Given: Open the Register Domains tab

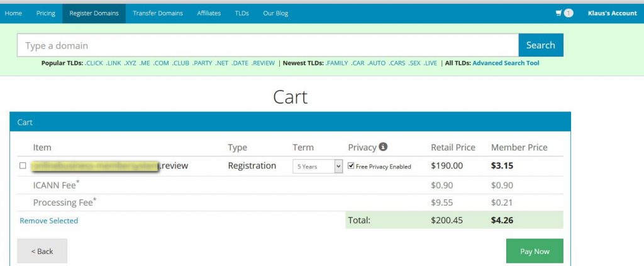Looking at the screenshot, I should pos(94,13).
